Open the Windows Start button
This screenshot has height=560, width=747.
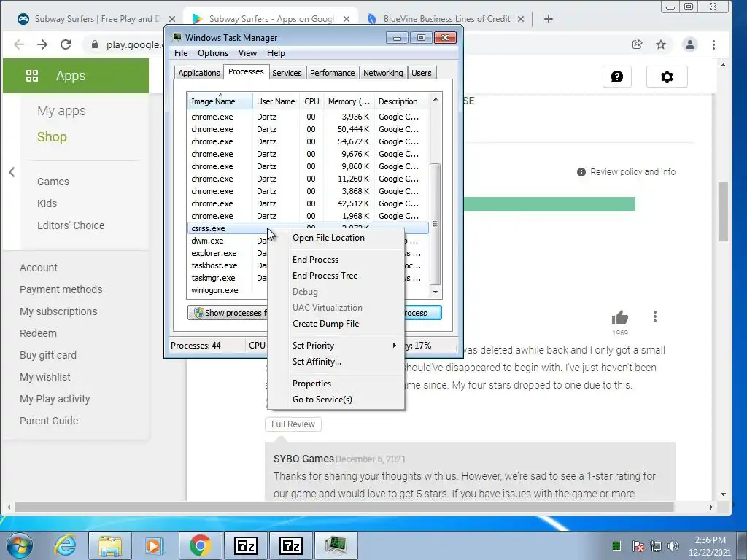(20, 545)
